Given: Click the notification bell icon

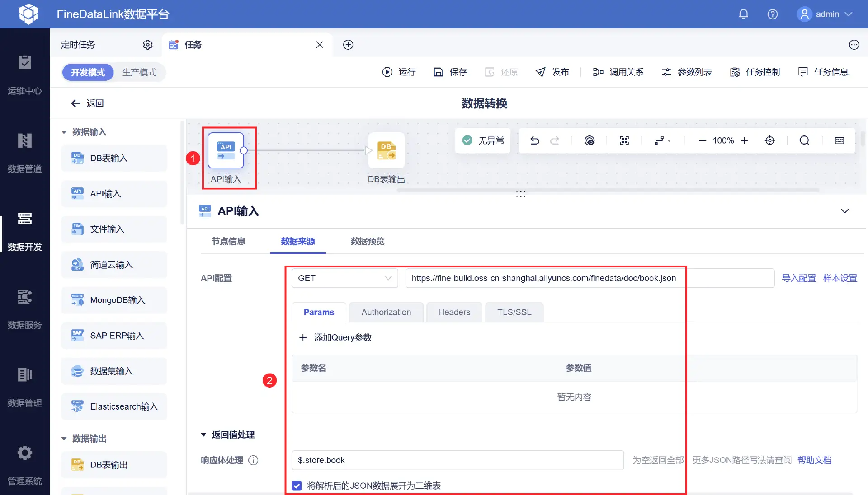Looking at the screenshot, I should tap(743, 14).
